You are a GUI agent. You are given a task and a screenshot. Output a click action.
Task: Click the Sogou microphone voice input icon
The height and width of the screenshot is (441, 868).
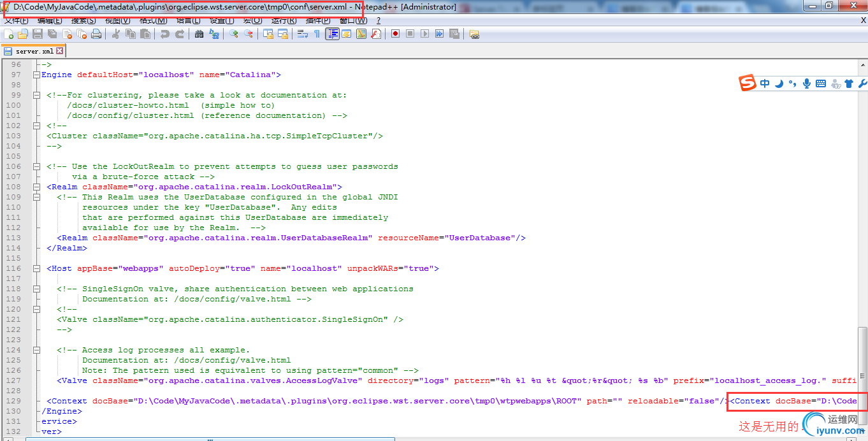[807, 83]
